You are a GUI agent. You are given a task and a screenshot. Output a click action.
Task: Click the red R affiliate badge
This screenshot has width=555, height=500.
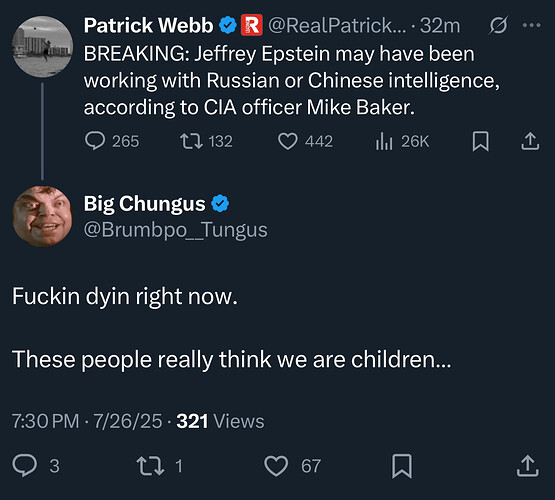[x=252, y=25]
